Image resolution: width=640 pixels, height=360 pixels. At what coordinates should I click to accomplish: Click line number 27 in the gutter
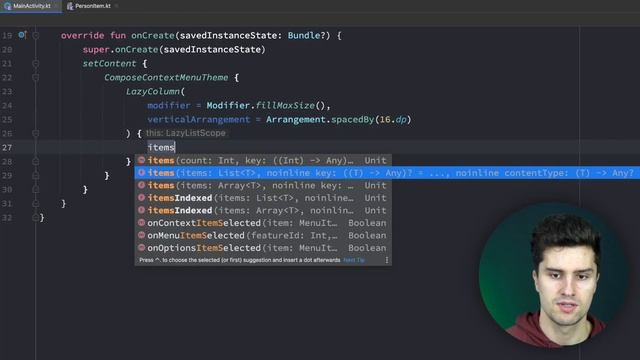[7, 148]
